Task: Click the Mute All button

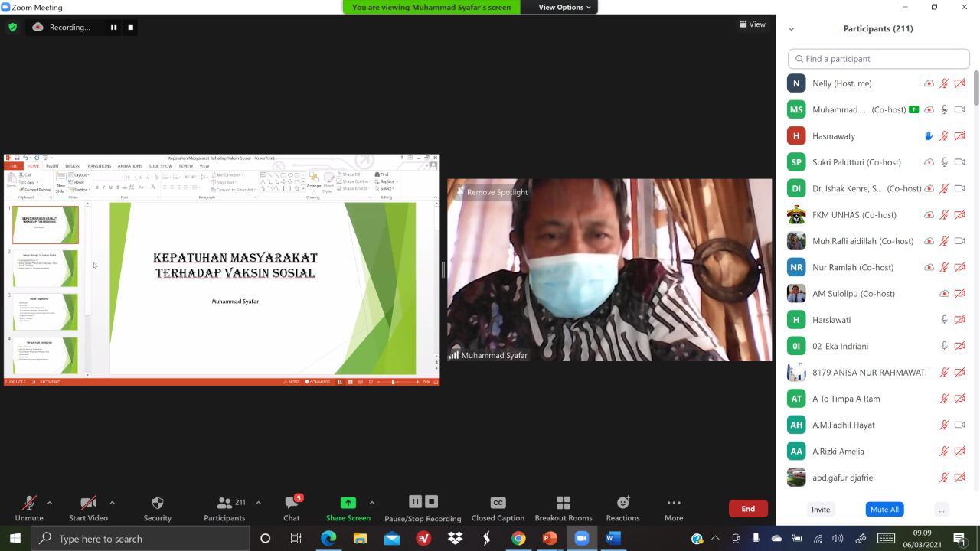Action: click(x=884, y=510)
